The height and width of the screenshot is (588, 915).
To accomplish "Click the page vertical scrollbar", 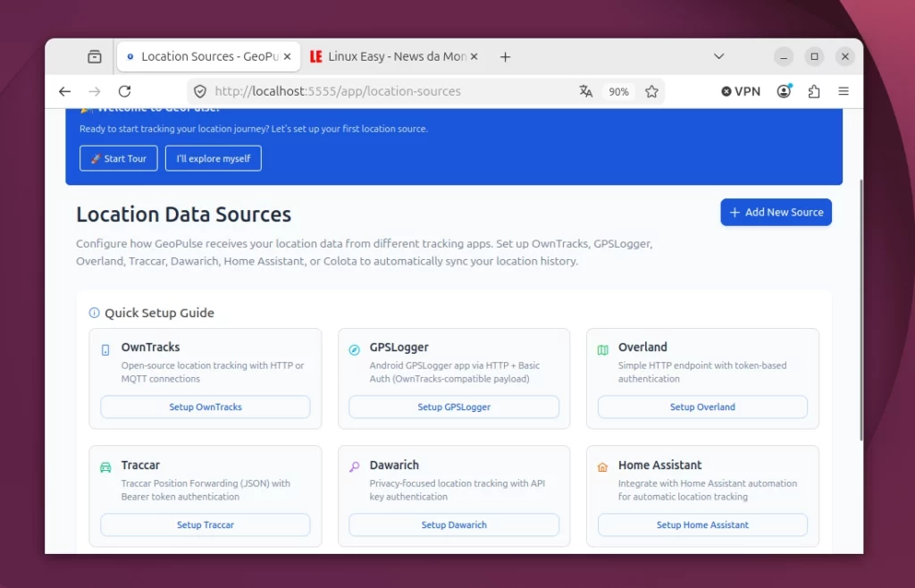I will point(860,309).
